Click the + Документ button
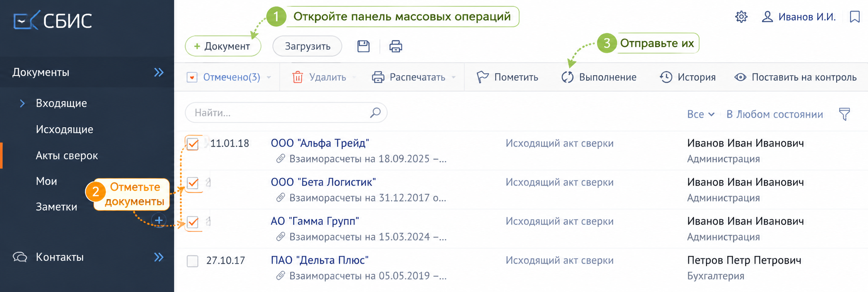The image size is (868, 292). pyautogui.click(x=223, y=46)
